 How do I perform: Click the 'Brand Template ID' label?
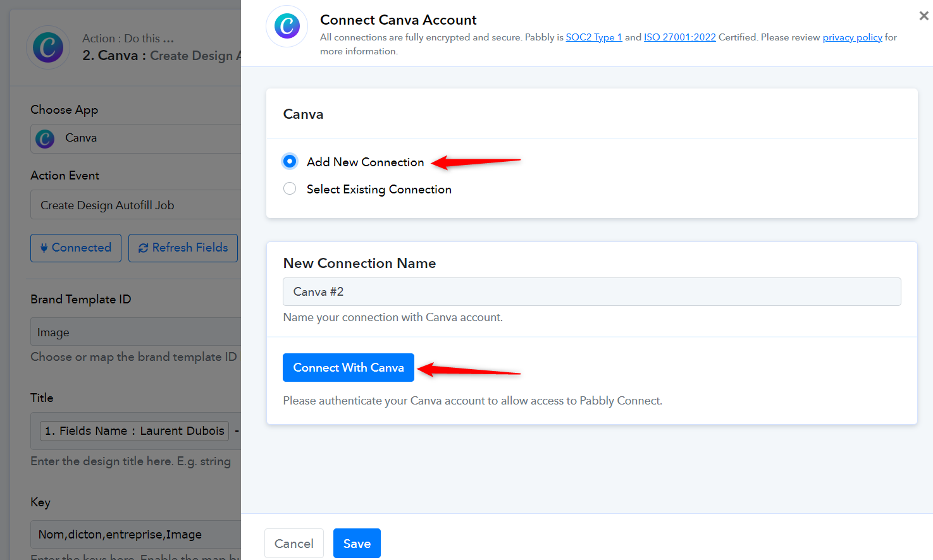(x=80, y=299)
